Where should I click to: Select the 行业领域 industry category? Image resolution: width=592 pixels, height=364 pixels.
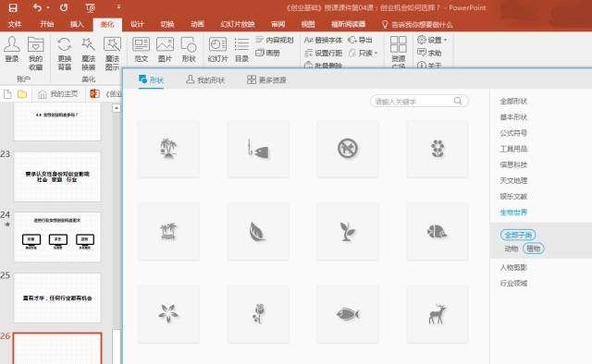coord(513,284)
